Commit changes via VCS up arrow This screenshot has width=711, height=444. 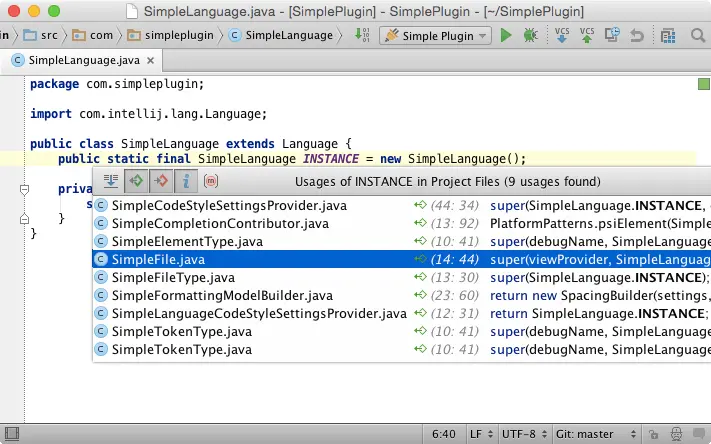tap(587, 35)
